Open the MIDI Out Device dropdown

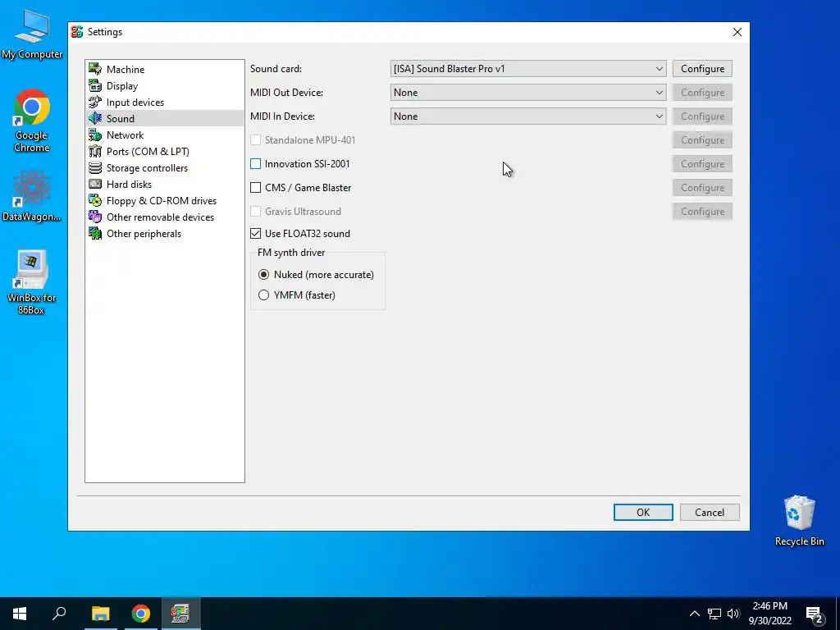[528, 93]
